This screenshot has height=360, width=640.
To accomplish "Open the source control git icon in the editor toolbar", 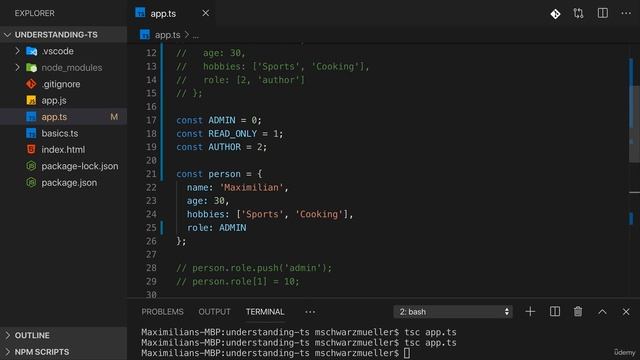I will (555, 14).
